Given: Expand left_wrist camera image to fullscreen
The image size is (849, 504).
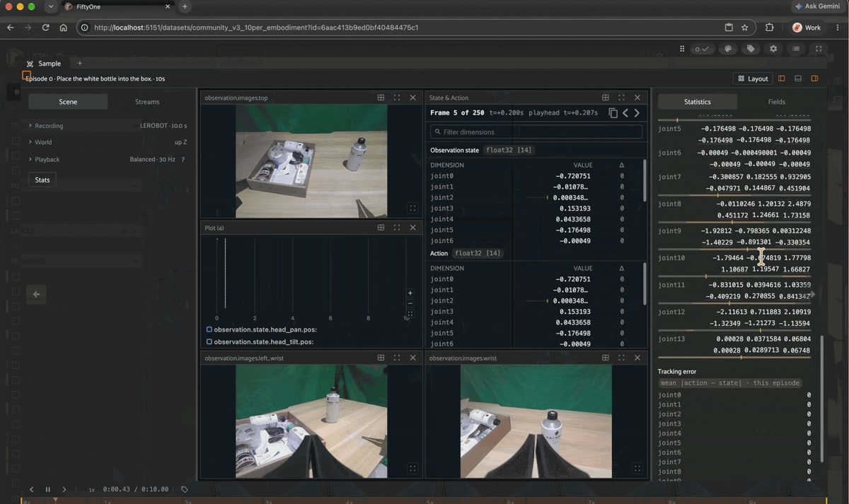Looking at the screenshot, I should pos(412,468).
